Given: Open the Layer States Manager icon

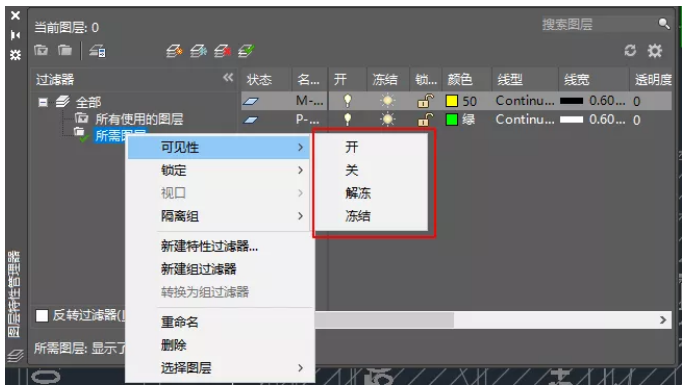Looking at the screenshot, I should tap(97, 51).
